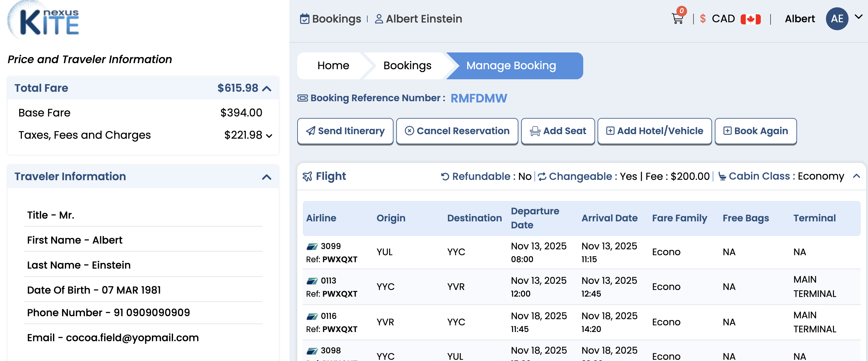Viewport: 868px width, 361px height.
Task: Collapse the Flight details section
Action: coord(856,176)
